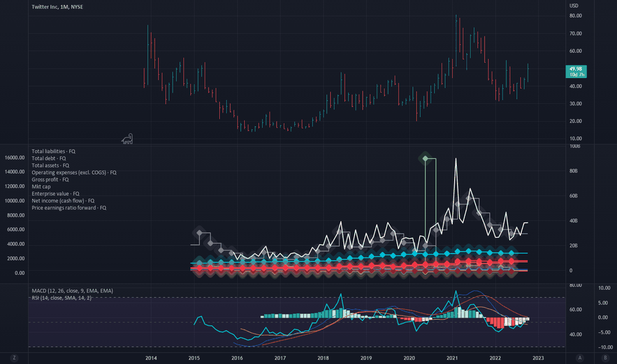Select 'Price earnings ratio forward · FQ' legend
617x364 pixels.
click(69, 208)
